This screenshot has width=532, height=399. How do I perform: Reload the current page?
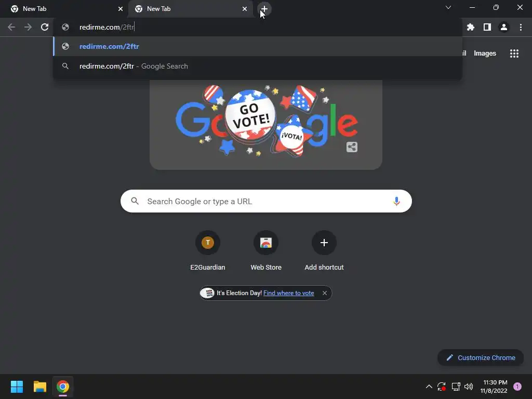(x=45, y=27)
